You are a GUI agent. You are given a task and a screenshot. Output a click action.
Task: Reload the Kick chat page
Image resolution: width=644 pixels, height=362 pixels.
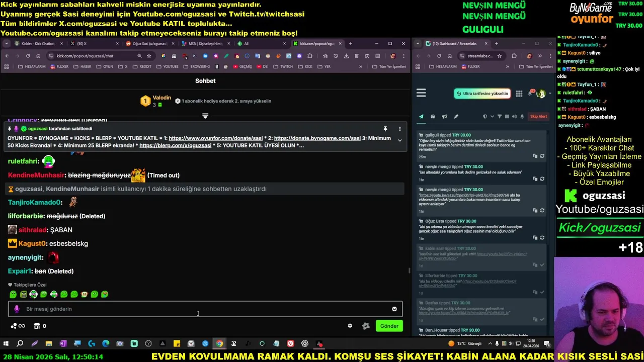29,56
